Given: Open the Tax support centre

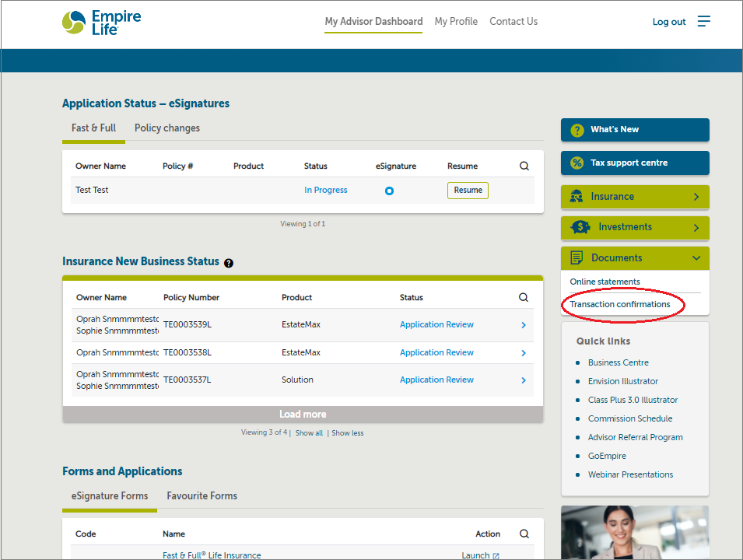Looking at the screenshot, I should coord(635,163).
